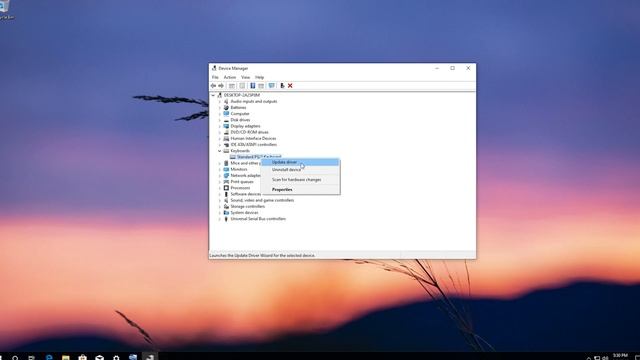
Task: Expand Universal Serial Bus controllers
Action: 220,219
